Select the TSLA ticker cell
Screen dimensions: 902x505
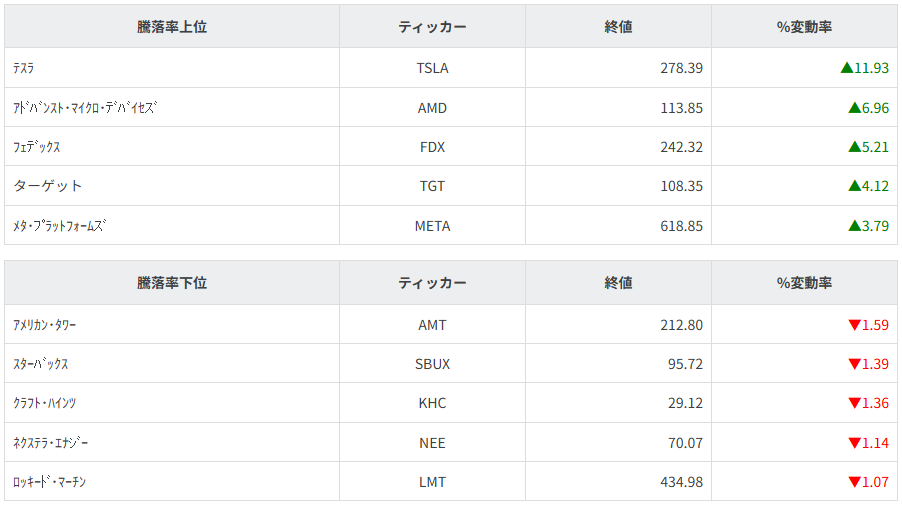432,68
